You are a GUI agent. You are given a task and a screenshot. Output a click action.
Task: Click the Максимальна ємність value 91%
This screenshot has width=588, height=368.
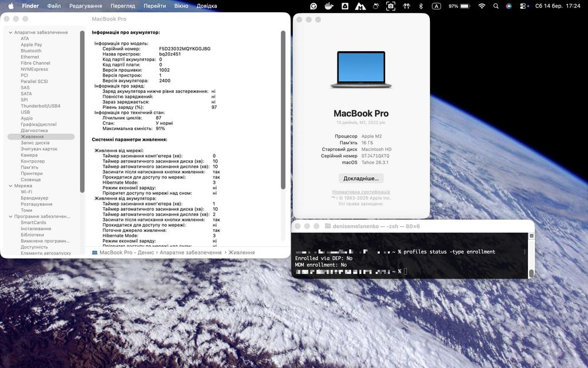[160, 128]
